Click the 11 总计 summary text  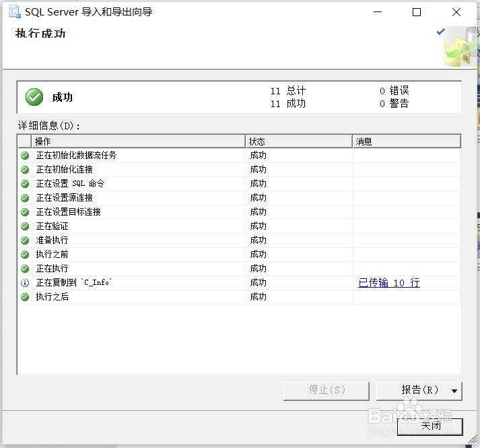point(287,91)
